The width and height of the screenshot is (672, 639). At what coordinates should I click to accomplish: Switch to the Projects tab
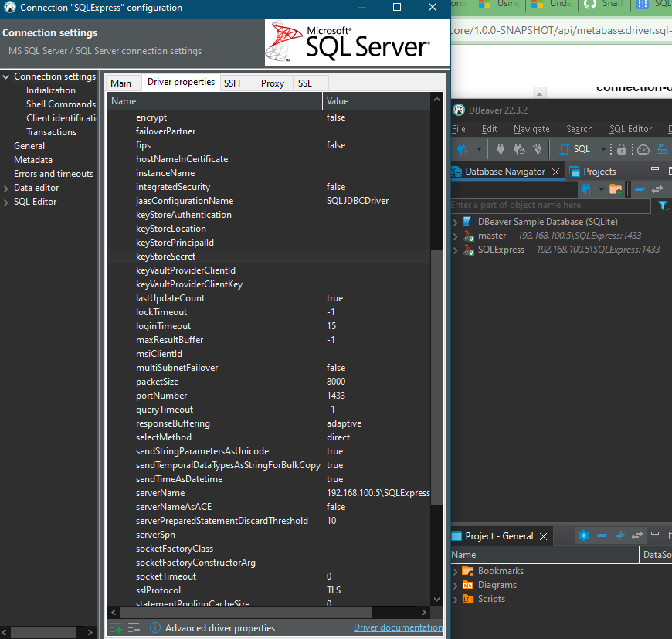592,172
